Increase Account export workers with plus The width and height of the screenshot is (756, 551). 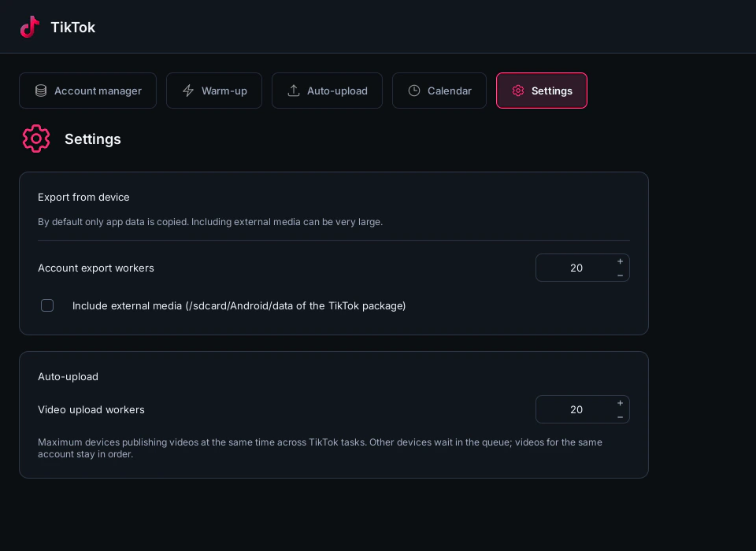tap(620, 261)
